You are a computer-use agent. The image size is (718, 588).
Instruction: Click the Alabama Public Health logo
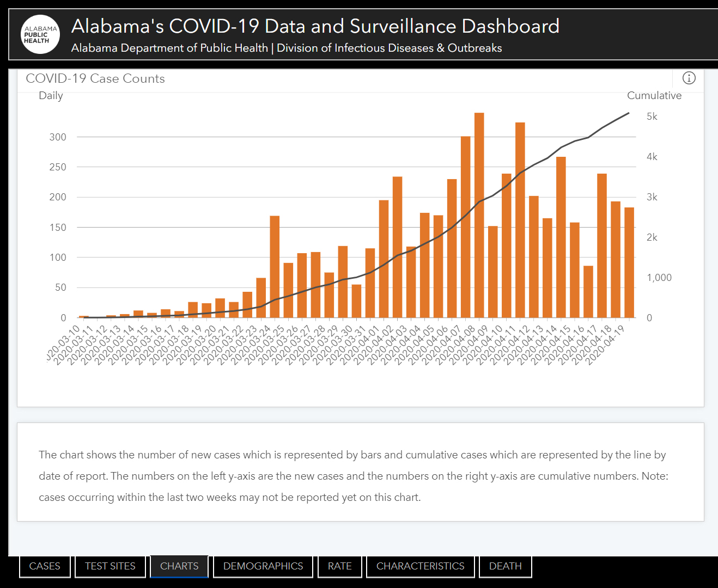(40, 34)
